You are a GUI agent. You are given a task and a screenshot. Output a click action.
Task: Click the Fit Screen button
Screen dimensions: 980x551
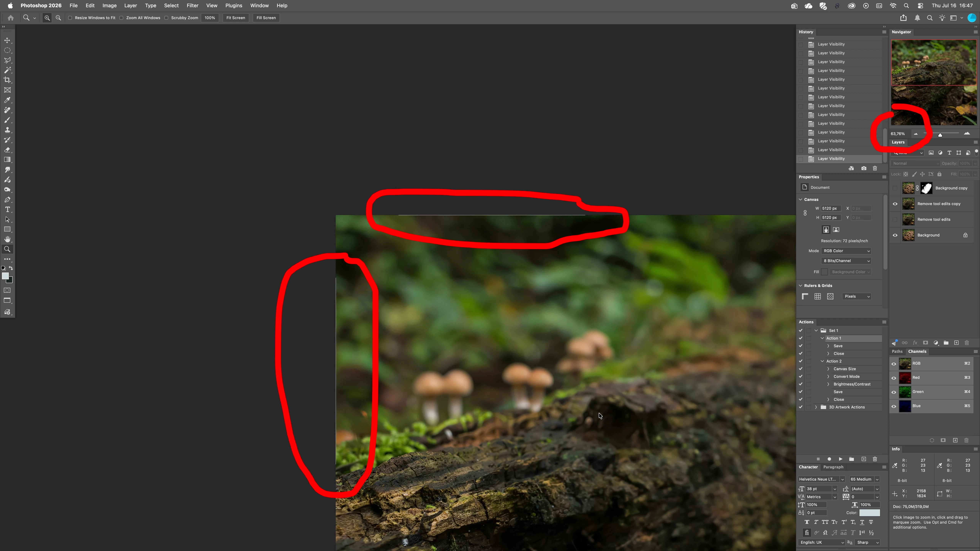(x=235, y=18)
